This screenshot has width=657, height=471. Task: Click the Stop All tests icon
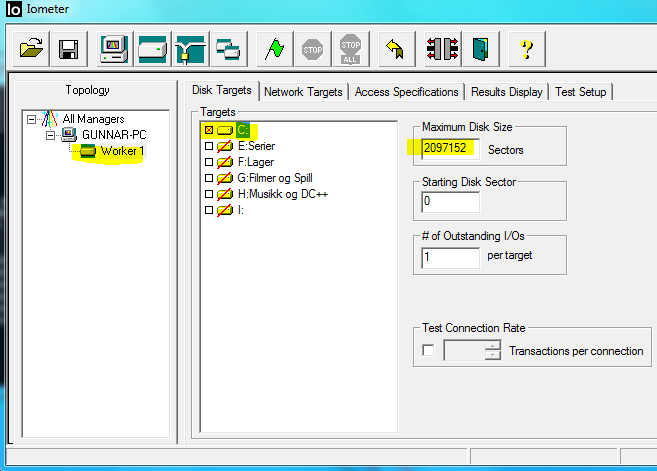[x=351, y=49]
